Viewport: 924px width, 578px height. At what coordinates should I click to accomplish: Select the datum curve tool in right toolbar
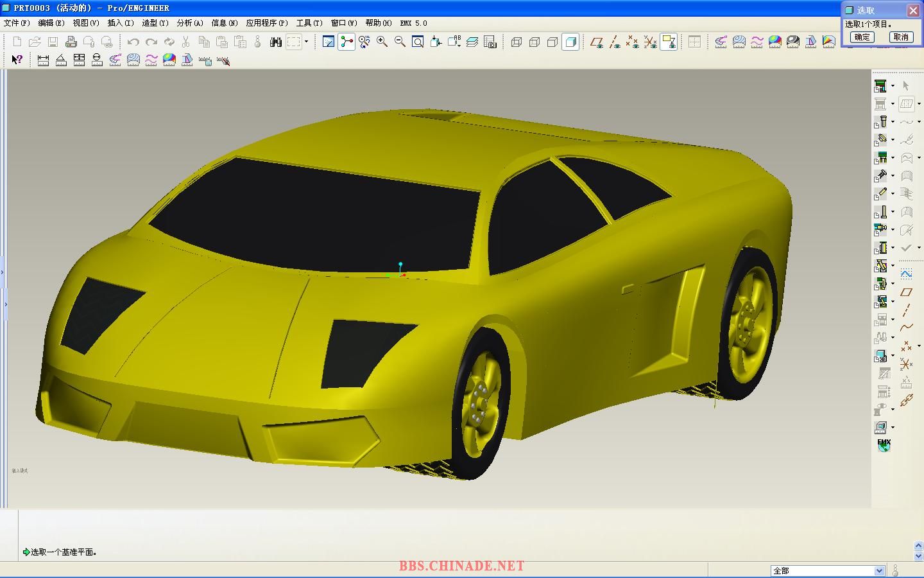coord(906,328)
